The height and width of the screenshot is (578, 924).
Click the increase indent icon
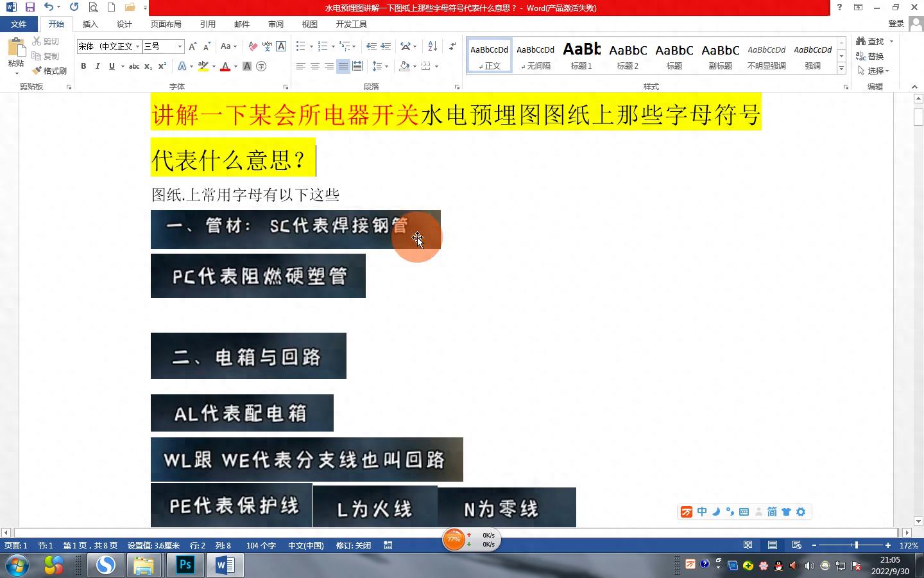point(386,46)
